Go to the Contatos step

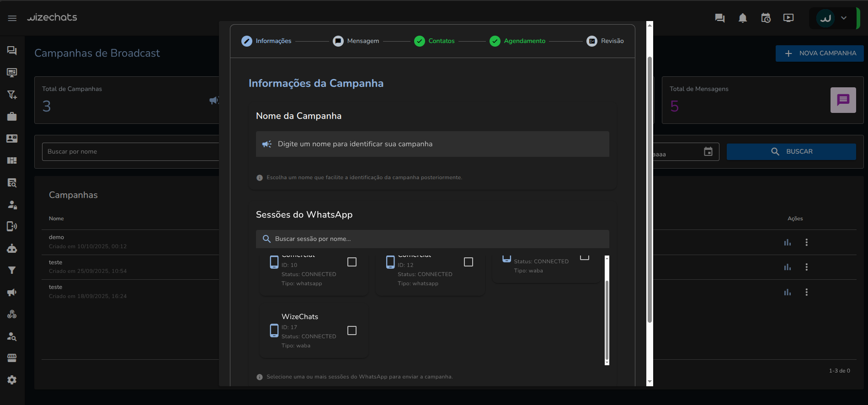point(434,41)
